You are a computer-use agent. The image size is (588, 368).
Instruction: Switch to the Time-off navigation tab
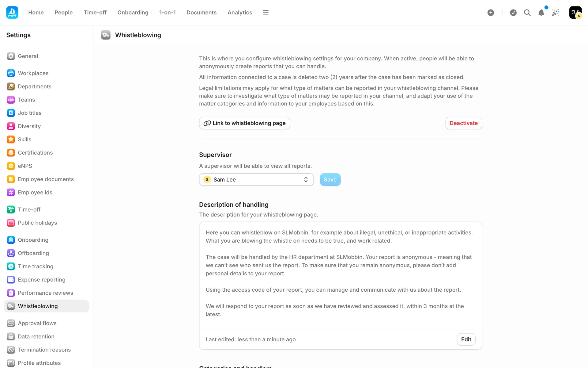95,13
